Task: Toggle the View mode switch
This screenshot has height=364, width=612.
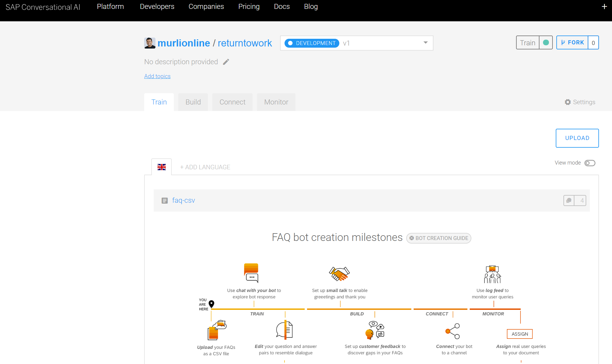Action: click(x=589, y=163)
